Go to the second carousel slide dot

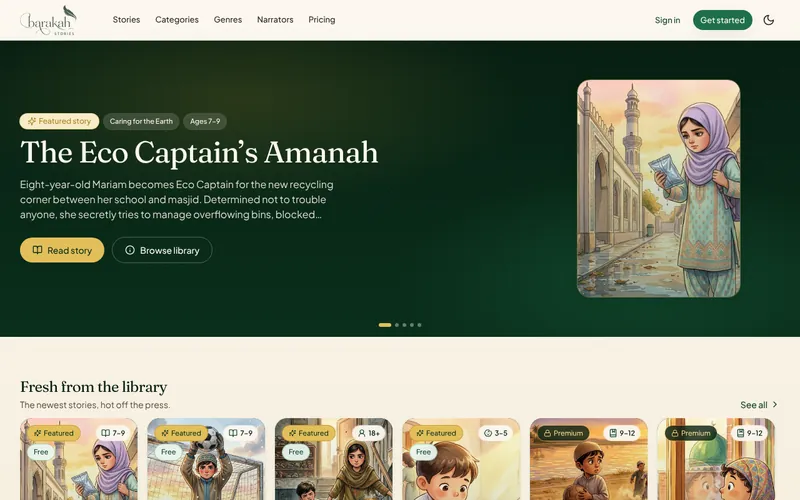[x=397, y=325]
